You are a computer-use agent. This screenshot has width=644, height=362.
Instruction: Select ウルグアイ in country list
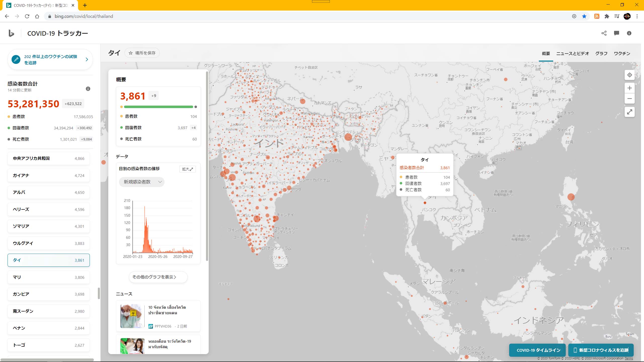click(49, 243)
